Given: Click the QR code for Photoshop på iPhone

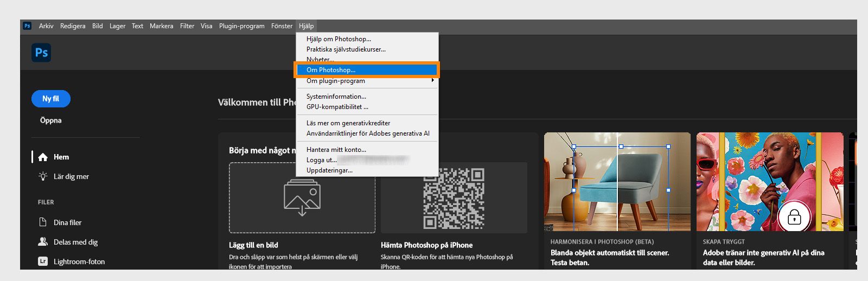Looking at the screenshot, I should click(454, 198).
